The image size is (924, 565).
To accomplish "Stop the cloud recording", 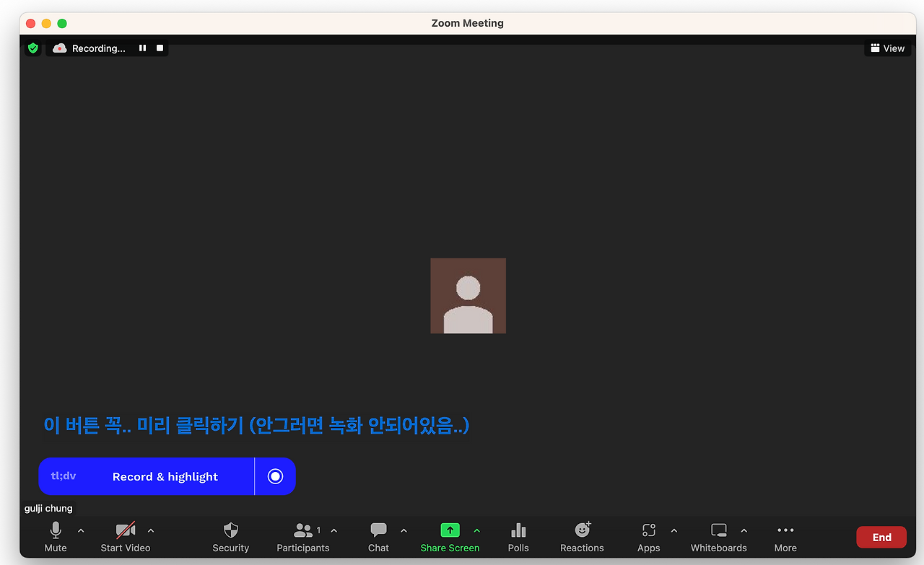I will (x=159, y=48).
